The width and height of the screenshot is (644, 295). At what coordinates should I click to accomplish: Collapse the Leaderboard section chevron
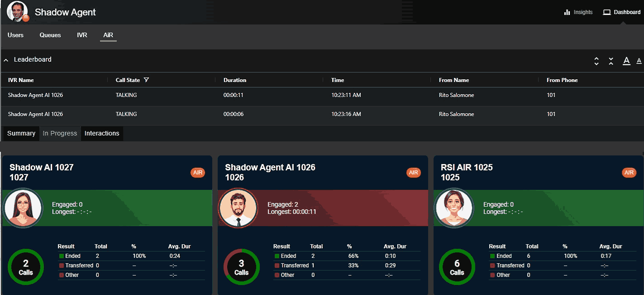[6, 60]
